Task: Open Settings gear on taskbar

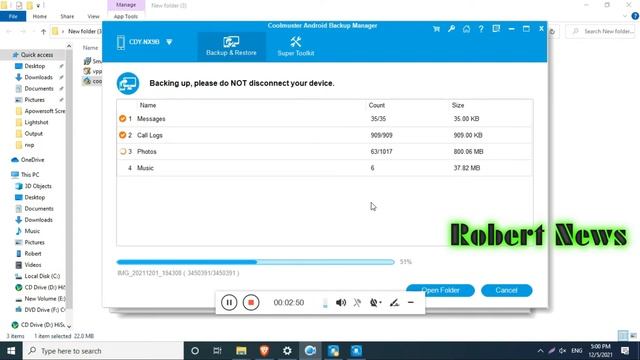Action: [287, 351]
